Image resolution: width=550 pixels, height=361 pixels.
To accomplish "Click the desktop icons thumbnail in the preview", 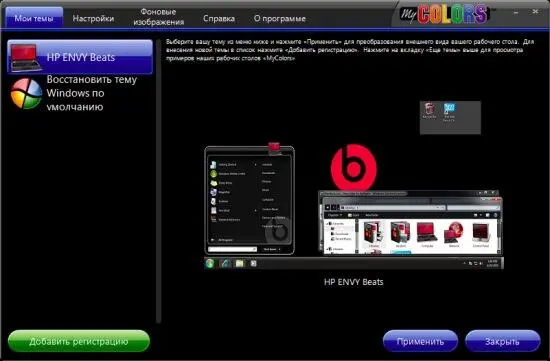I will pyautogui.click(x=450, y=118).
